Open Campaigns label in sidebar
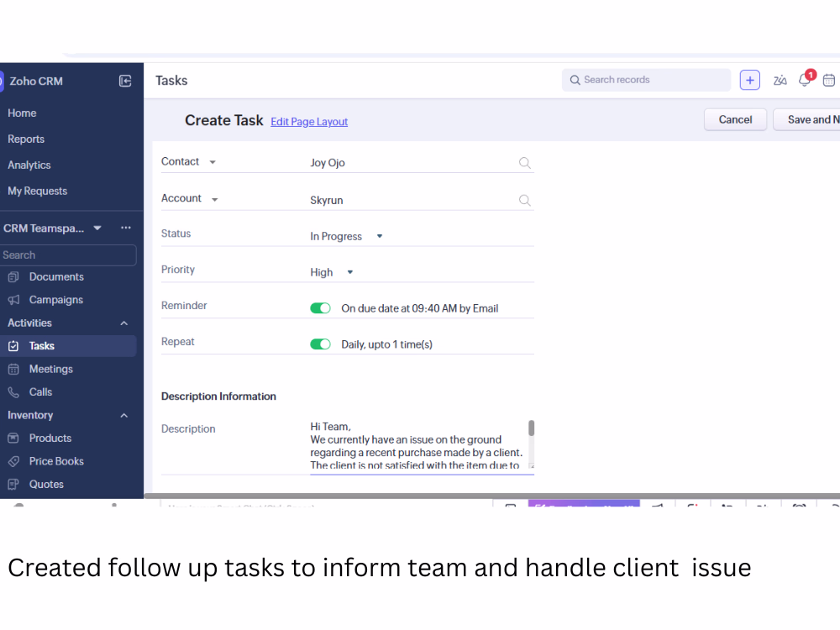The width and height of the screenshot is (840, 630). click(55, 300)
